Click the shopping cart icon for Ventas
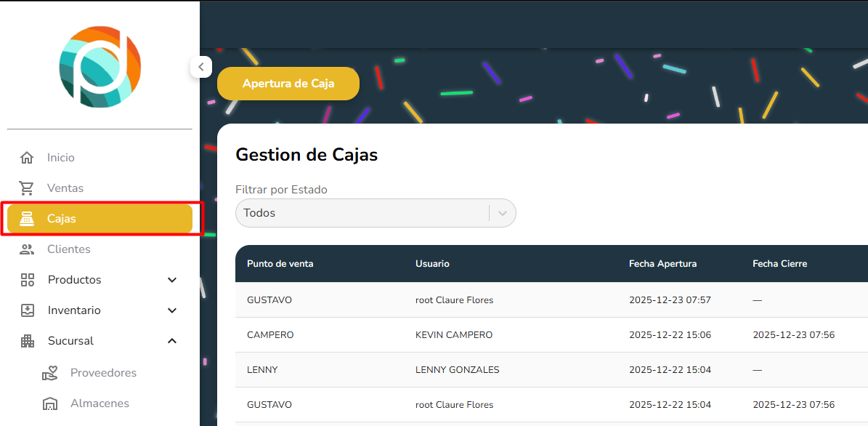 tap(27, 188)
